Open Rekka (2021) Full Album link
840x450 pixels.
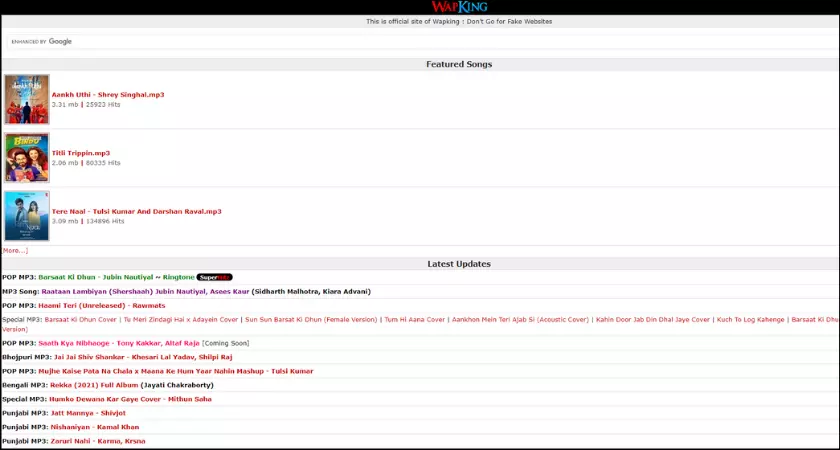[x=94, y=385]
